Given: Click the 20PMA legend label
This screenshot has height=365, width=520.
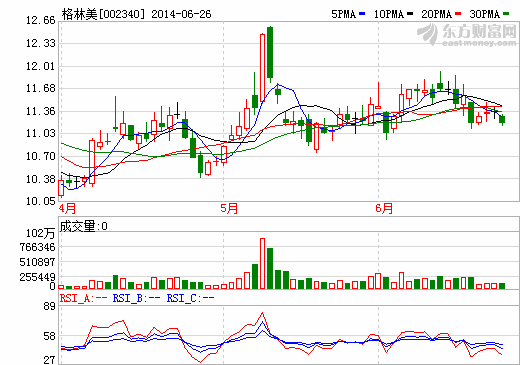Looking at the screenshot, I should (436, 14).
